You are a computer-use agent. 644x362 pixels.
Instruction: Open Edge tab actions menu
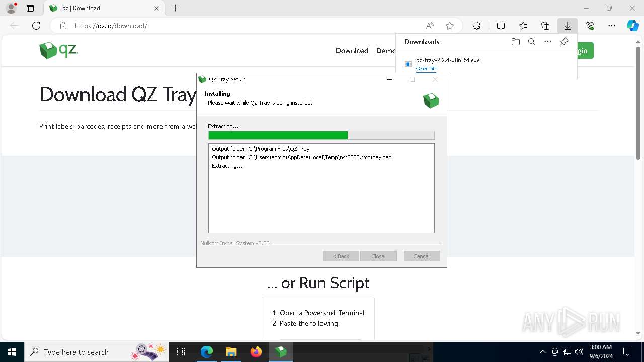tap(30, 8)
